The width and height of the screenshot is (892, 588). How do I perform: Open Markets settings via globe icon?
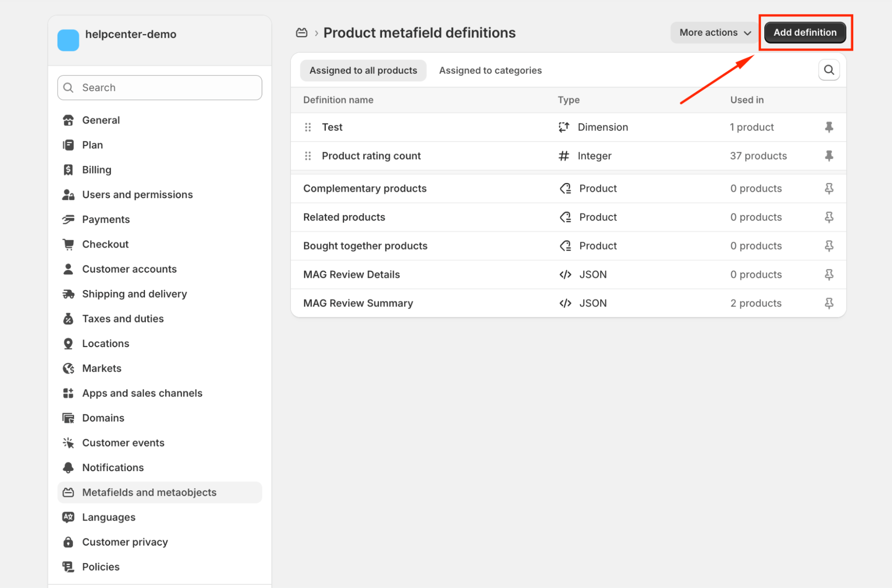68,368
